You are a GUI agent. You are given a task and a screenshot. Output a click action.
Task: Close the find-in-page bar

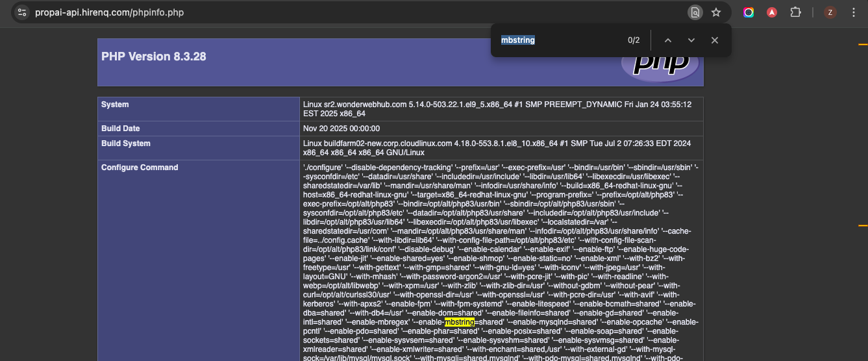pyautogui.click(x=714, y=40)
